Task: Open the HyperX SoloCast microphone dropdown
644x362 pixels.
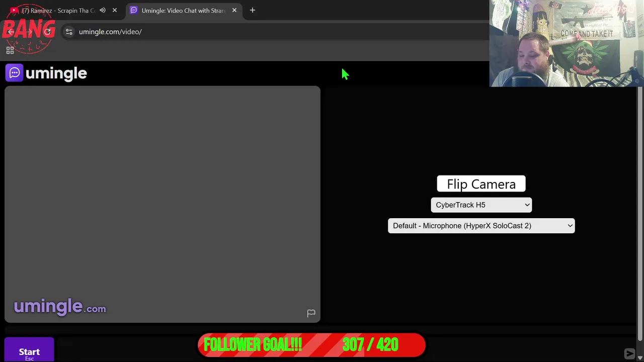Action: point(481,226)
